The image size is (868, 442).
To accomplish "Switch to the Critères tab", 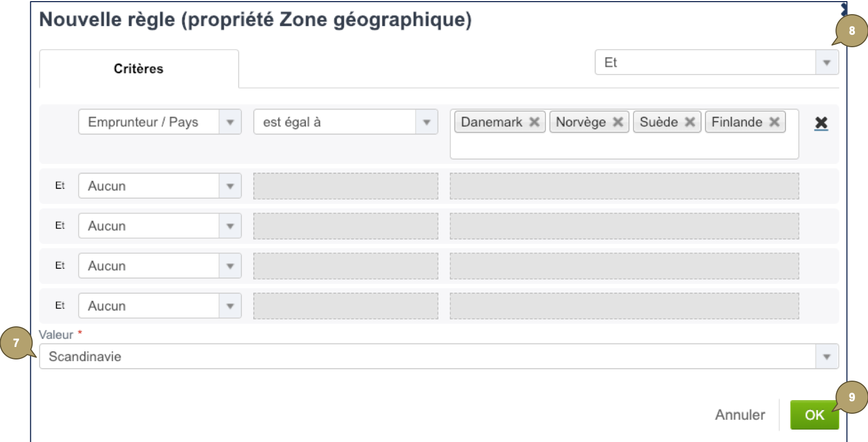I will pos(139,68).
